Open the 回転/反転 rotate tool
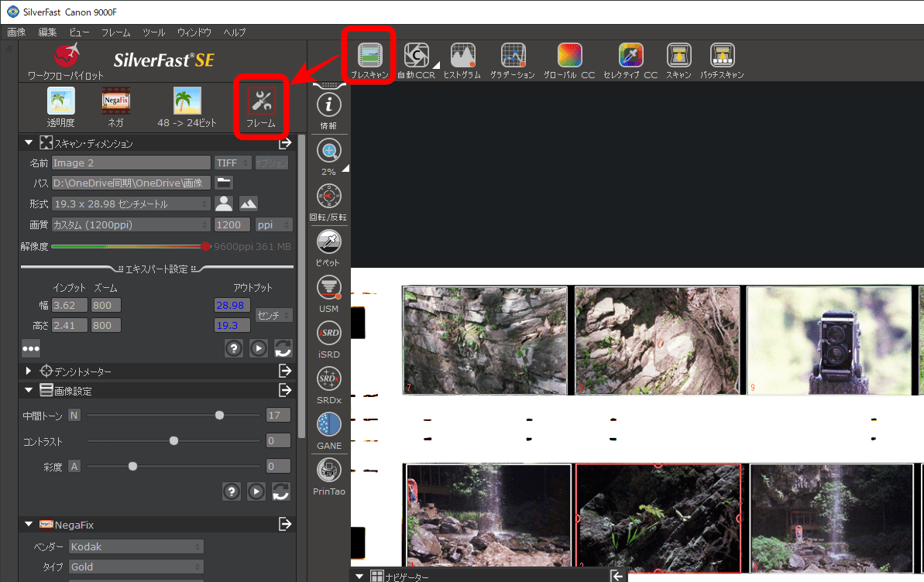Screen dimensions: 924x582 coord(329,196)
